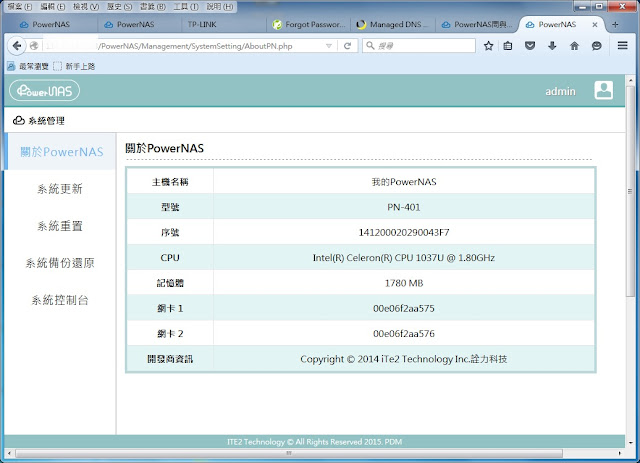Click the Copyright 2014 iTe2 Technology text
The image size is (640, 463).
tap(404, 359)
